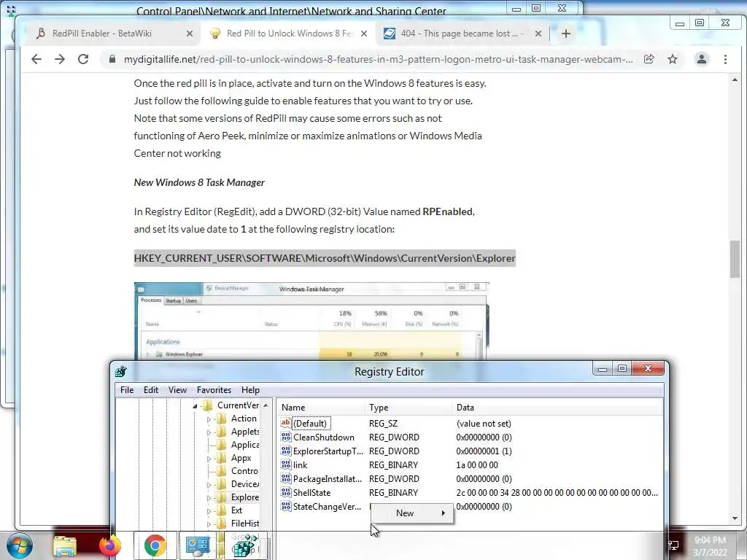Select the StateChangeVer... value
This screenshot has height=560, width=747.
pos(327,507)
